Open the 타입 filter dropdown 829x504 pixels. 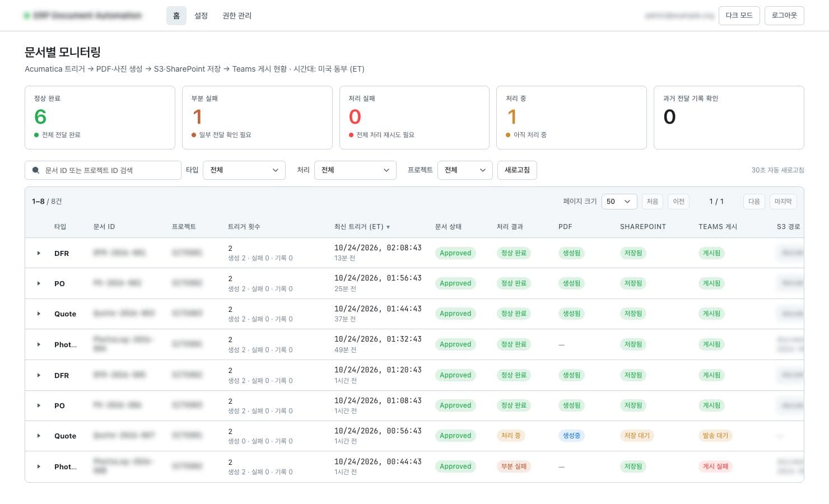244,170
